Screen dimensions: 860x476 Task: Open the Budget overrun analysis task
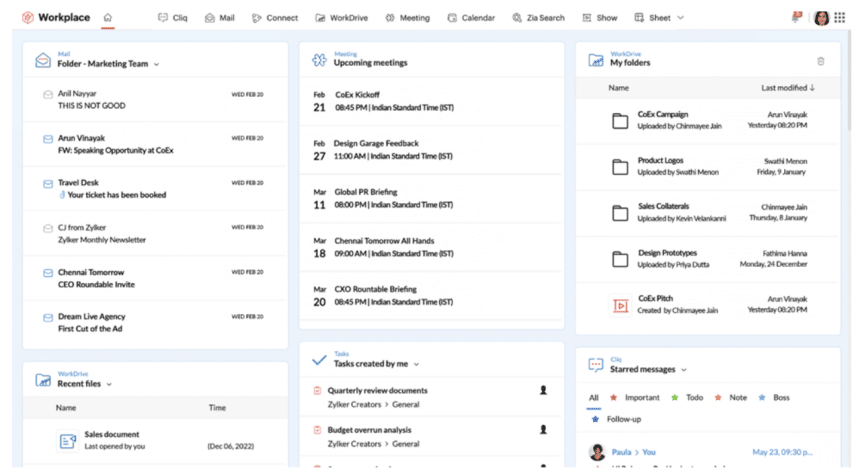369,430
